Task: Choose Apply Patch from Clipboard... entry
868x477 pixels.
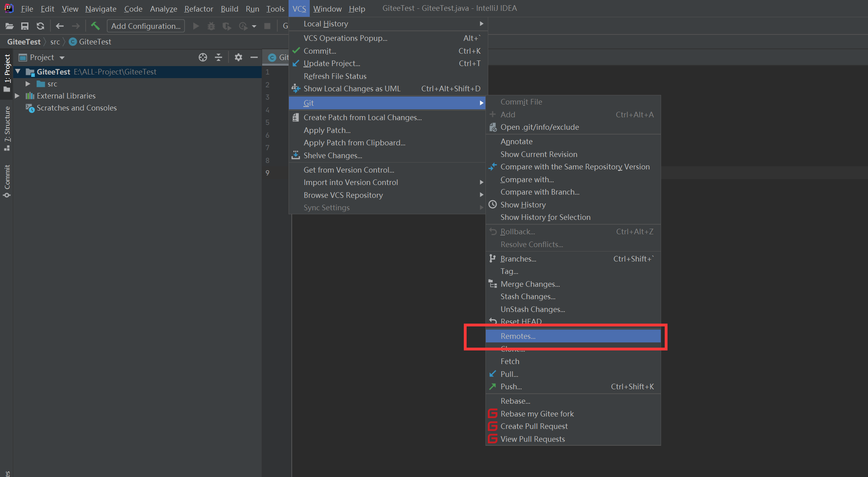Action: pyautogui.click(x=387, y=143)
